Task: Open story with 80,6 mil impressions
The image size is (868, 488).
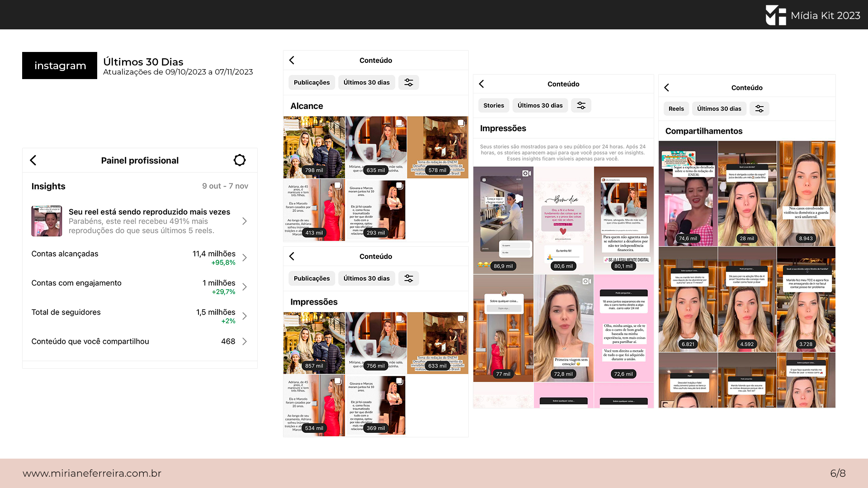Action: point(563,220)
